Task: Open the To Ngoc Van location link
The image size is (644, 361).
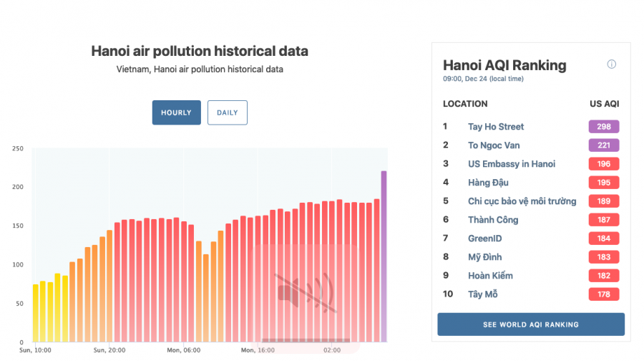Action: (494, 145)
